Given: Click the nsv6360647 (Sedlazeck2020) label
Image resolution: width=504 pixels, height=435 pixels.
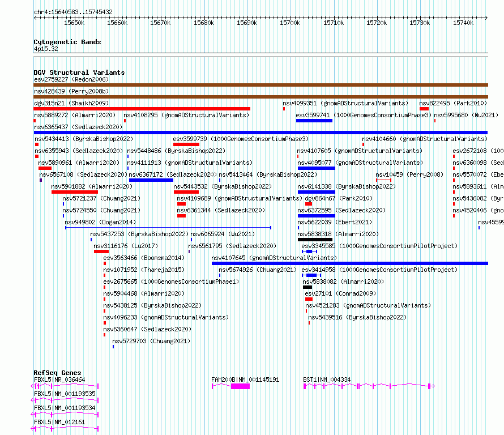Looking at the screenshot, I should point(148,329).
